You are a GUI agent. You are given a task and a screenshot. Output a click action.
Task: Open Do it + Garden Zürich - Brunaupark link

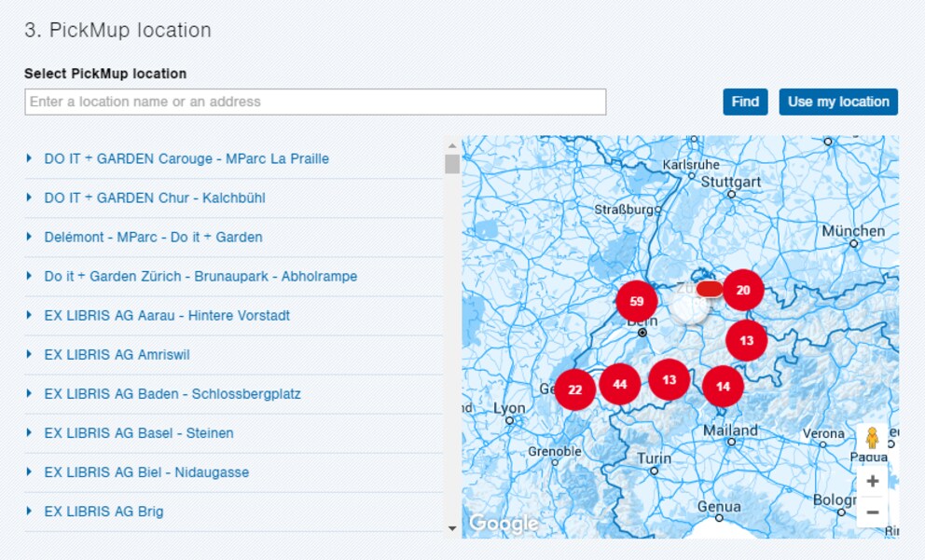200,277
